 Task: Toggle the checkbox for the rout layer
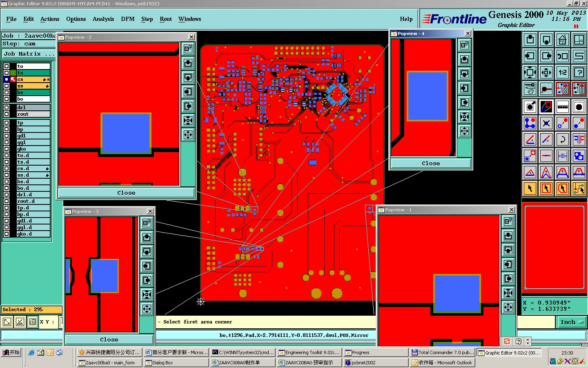7,114
